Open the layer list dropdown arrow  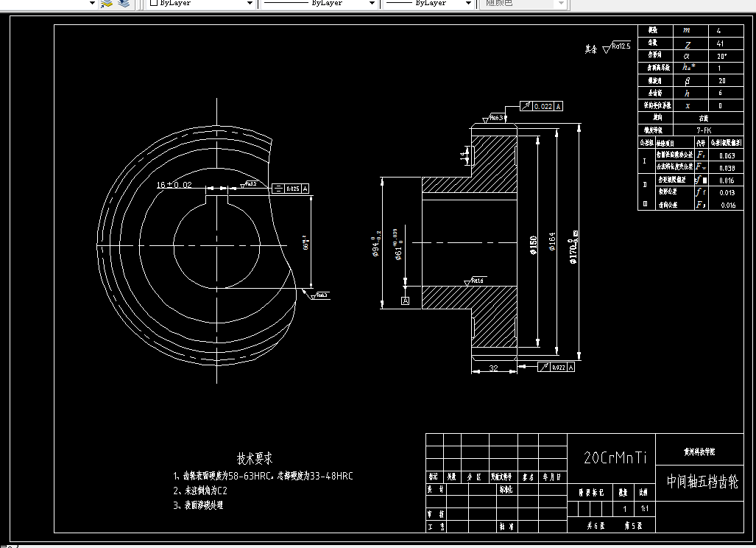93,4
